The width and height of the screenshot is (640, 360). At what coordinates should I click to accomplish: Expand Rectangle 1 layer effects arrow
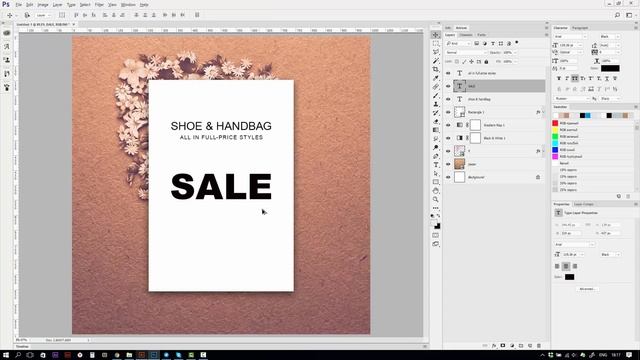click(543, 112)
